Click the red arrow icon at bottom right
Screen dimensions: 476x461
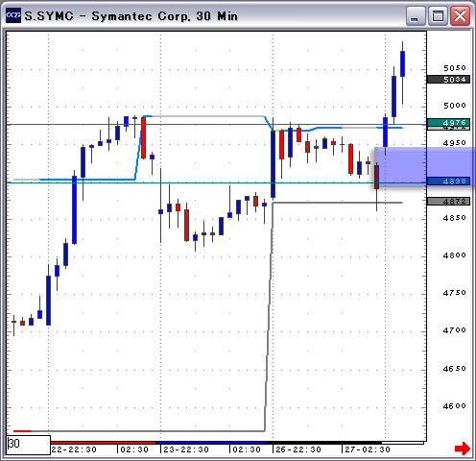point(463,449)
